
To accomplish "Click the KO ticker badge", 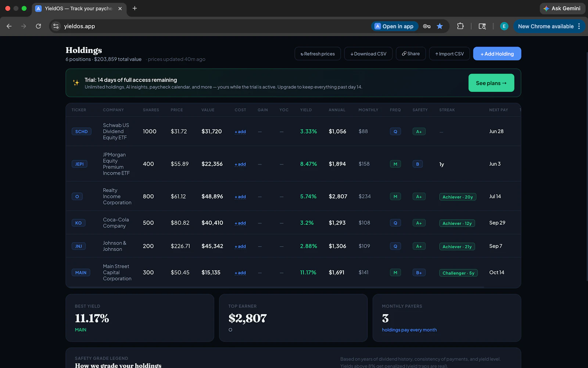I will coord(79,223).
